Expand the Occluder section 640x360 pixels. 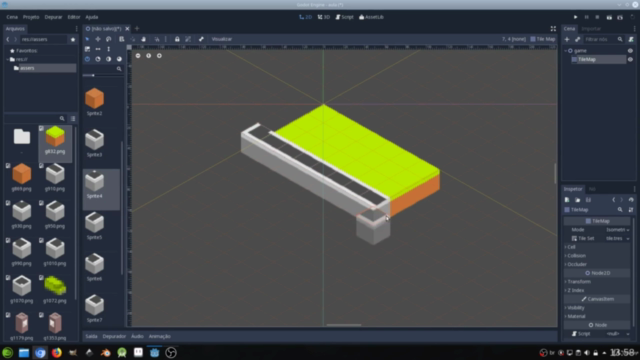(x=597, y=264)
